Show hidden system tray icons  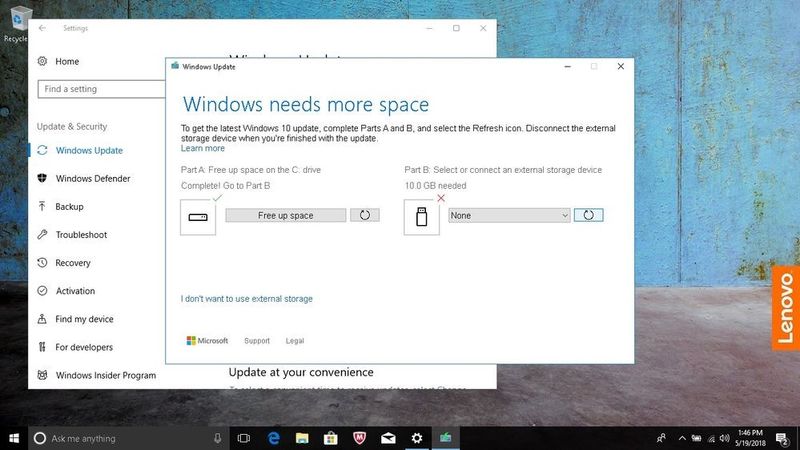point(682,438)
